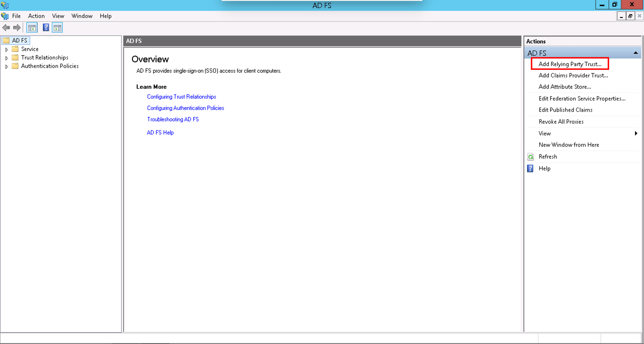Open Configuring Authentication Policies link

tap(185, 108)
